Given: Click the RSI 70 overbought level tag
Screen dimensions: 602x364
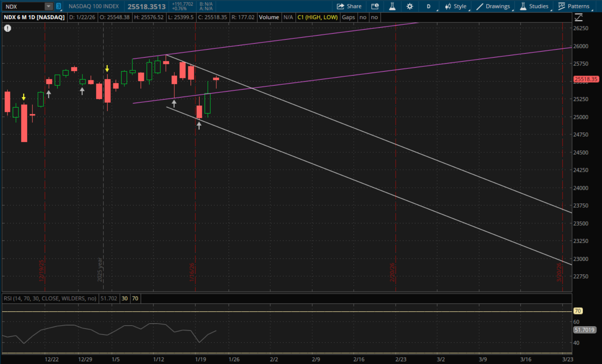Looking at the screenshot, I should click(x=578, y=311).
